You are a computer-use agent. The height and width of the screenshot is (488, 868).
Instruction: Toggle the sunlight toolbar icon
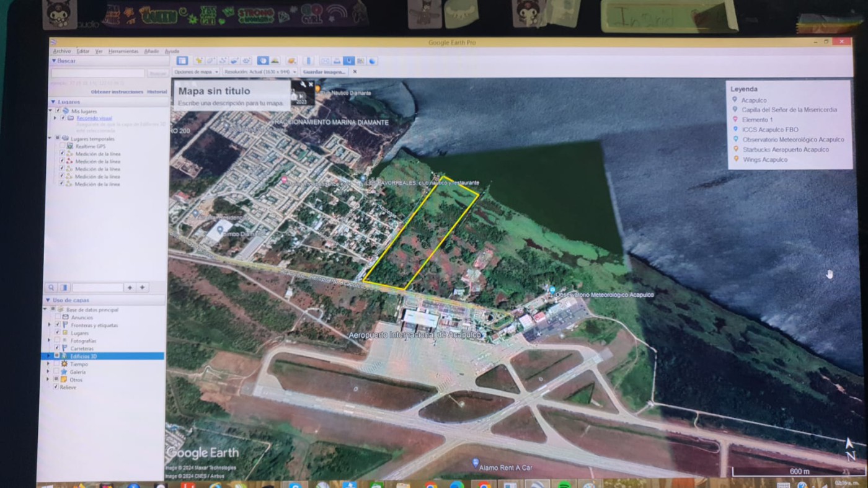[275, 61]
